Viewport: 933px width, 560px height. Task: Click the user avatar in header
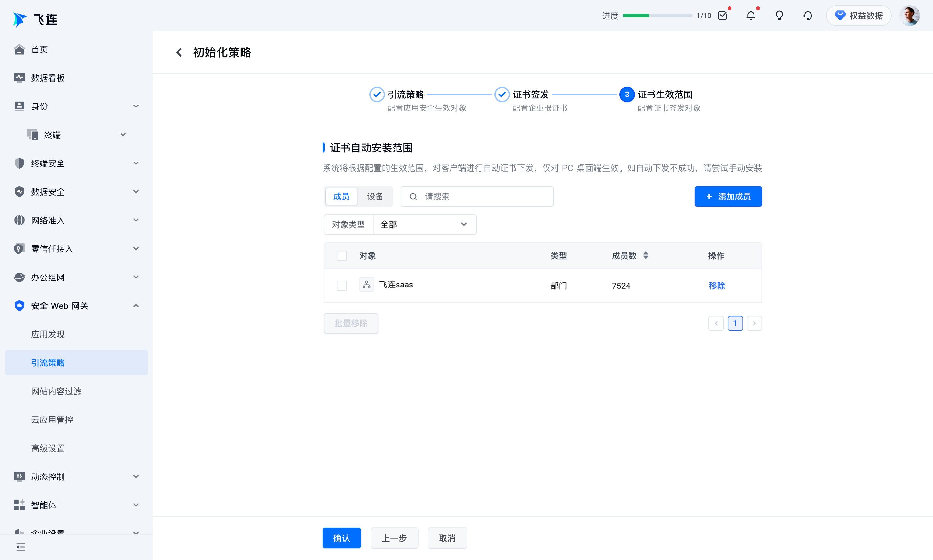click(x=910, y=16)
